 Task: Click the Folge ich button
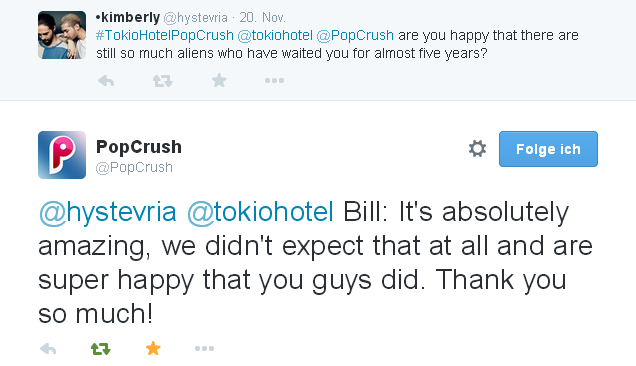(x=548, y=149)
